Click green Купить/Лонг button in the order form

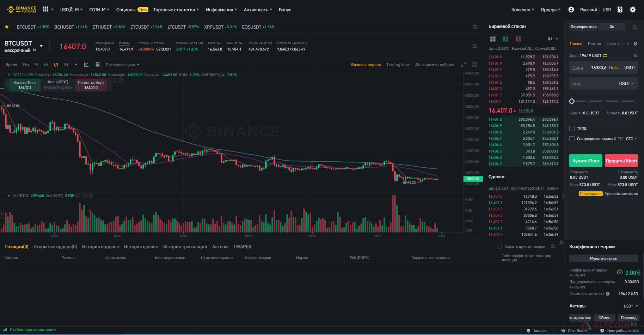point(585,161)
